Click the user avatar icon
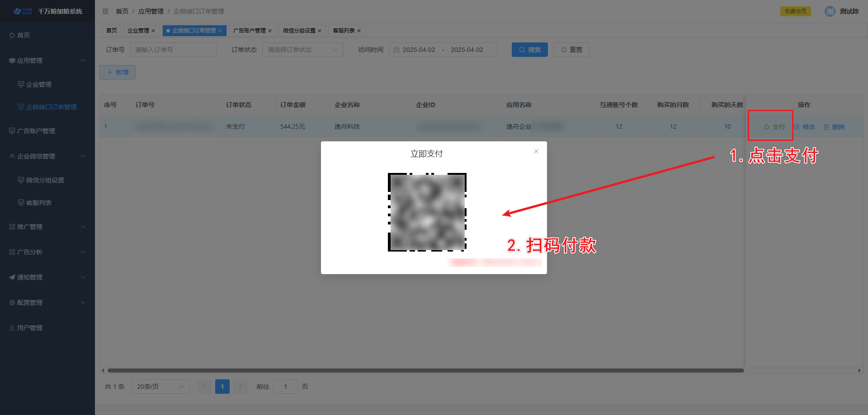The height and width of the screenshot is (415, 868). [830, 11]
